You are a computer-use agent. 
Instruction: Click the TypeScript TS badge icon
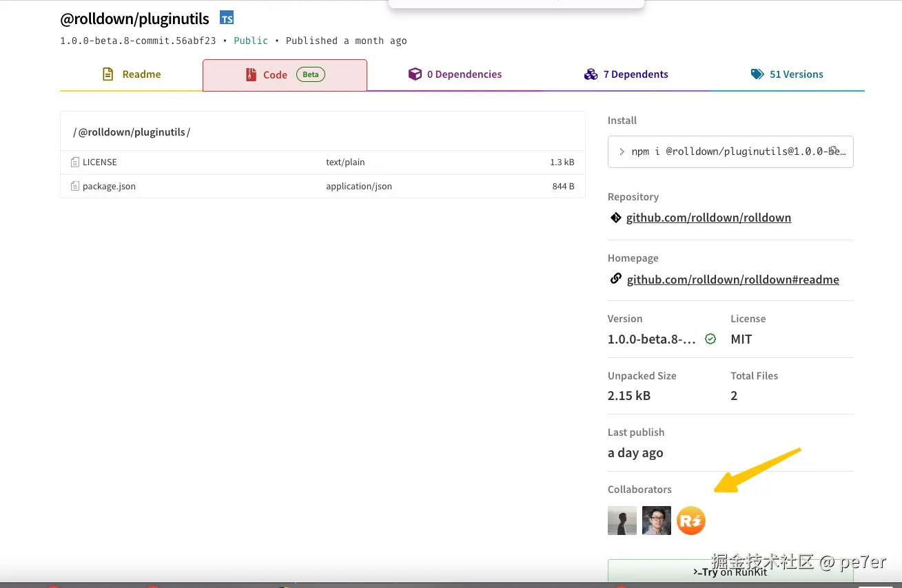coord(227,18)
